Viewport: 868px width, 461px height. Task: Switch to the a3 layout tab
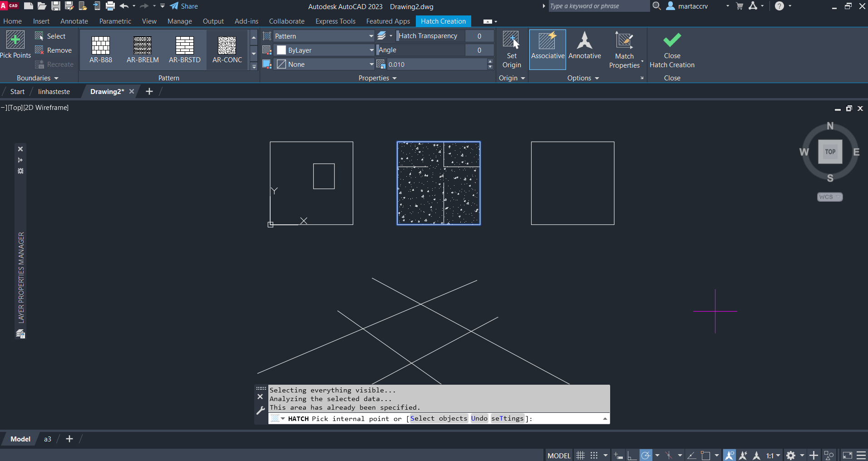click(48, 439)
